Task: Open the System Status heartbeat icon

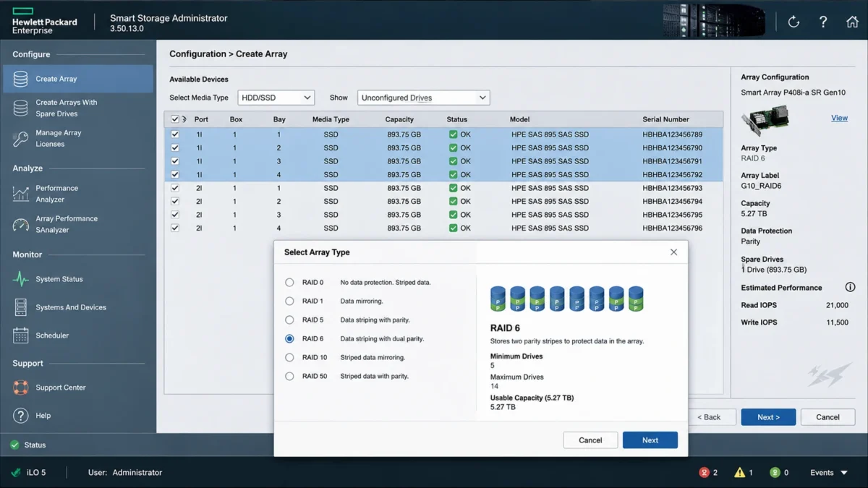Action: [x=21, y=279]
